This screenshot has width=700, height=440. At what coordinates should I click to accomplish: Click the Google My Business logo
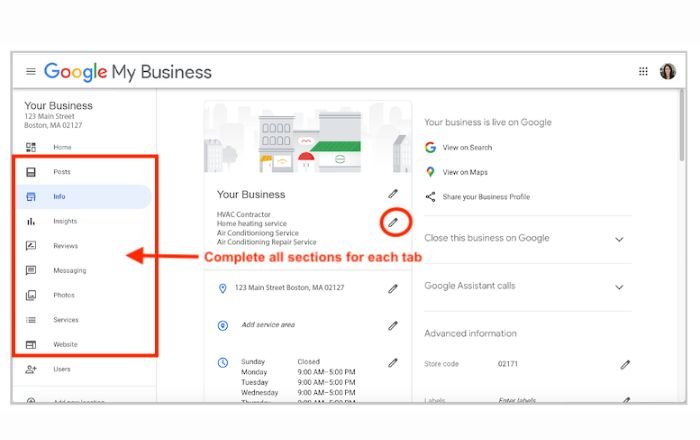click(x=128, y=71)
